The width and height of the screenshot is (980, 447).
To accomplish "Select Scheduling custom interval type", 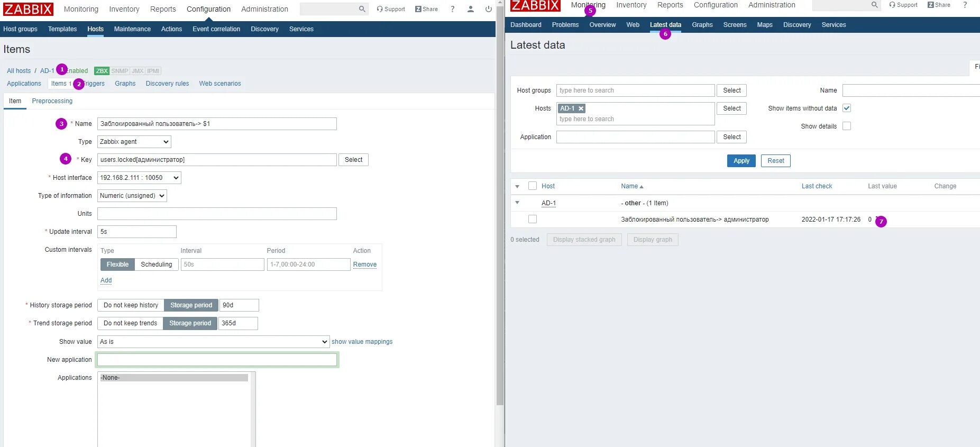I will pos(157,264).
